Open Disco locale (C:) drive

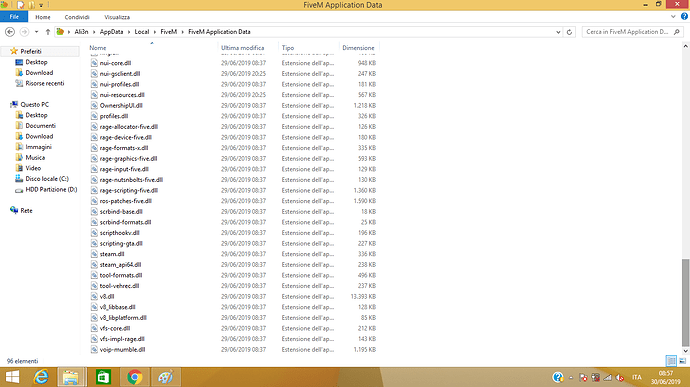[47, 179]
